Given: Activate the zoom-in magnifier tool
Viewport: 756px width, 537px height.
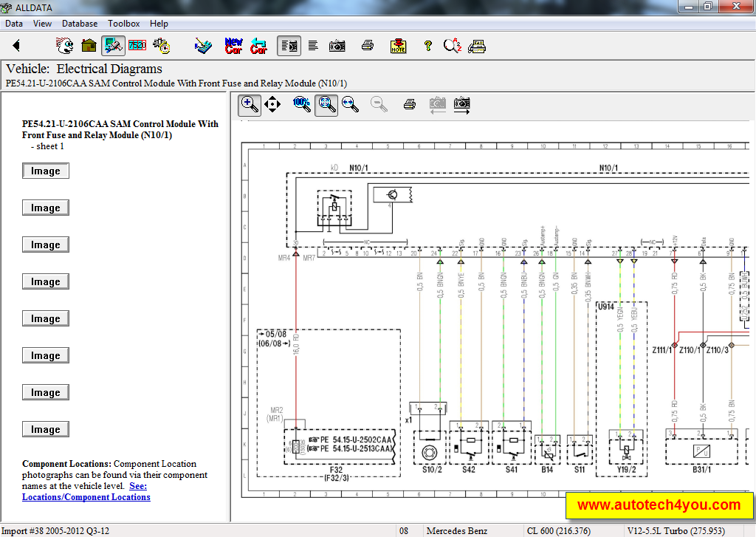Looking at the screenshot, I should click(250, 105).
